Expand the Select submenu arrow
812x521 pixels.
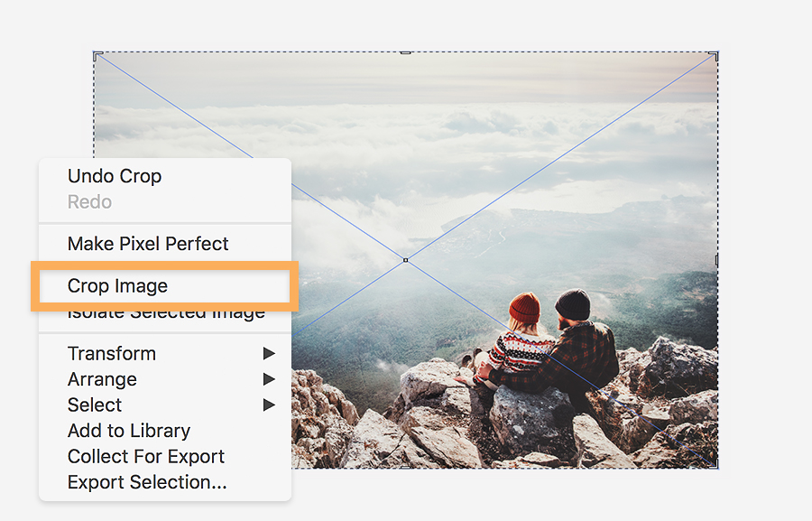click(x=269, y=405)
